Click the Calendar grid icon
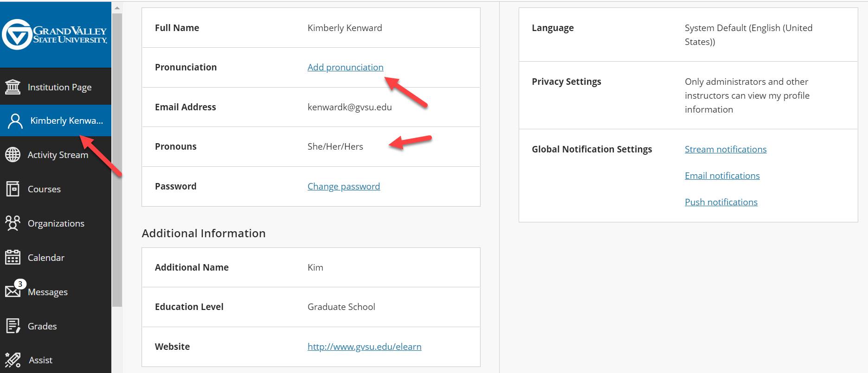Viewport: 868px width, 373px height. [x=13, y=258]
